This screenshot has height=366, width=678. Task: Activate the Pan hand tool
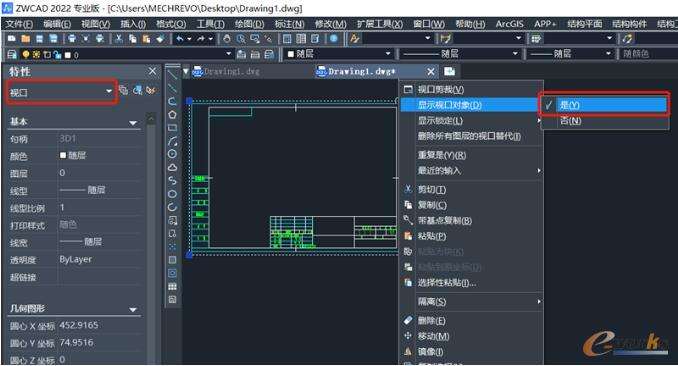click(227, 39)
